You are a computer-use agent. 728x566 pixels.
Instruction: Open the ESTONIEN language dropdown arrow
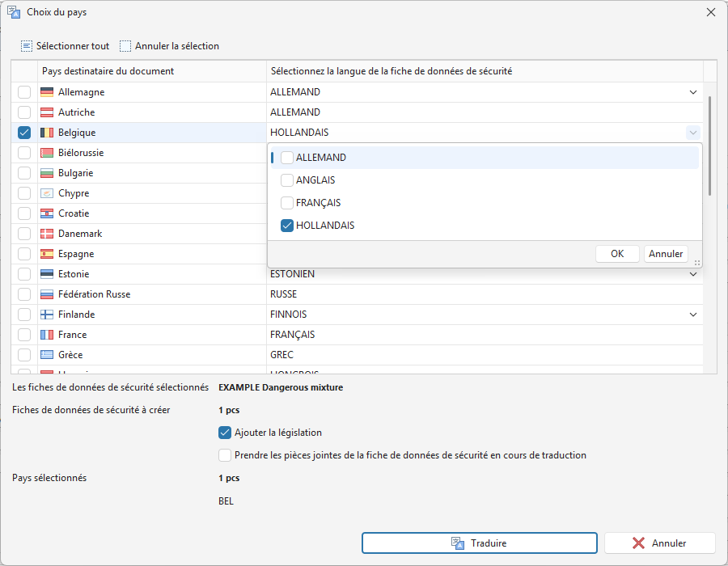point(692,274)
